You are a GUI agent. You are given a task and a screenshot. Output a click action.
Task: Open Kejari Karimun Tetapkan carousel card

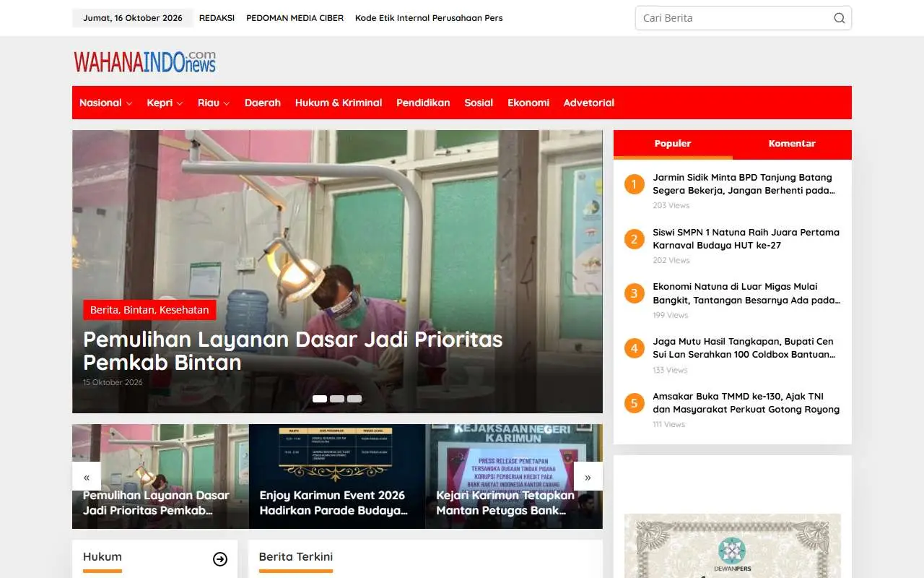point(514,476)
